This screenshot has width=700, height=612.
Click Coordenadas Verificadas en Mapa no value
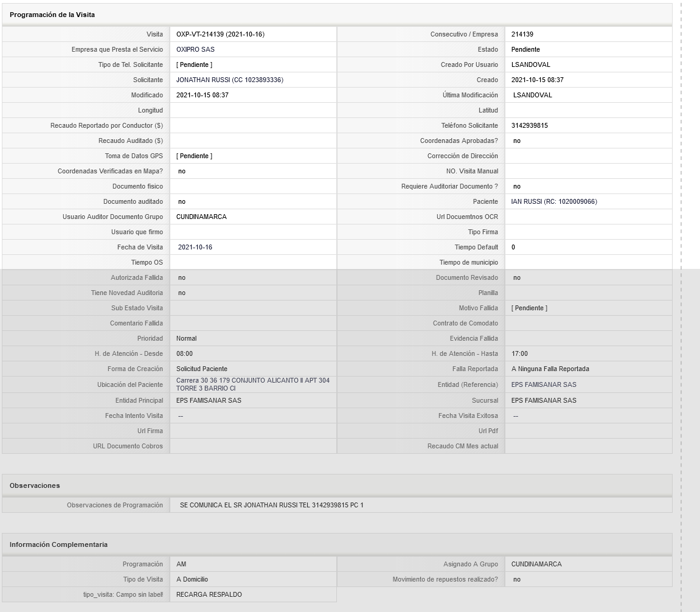pos(182,171)
